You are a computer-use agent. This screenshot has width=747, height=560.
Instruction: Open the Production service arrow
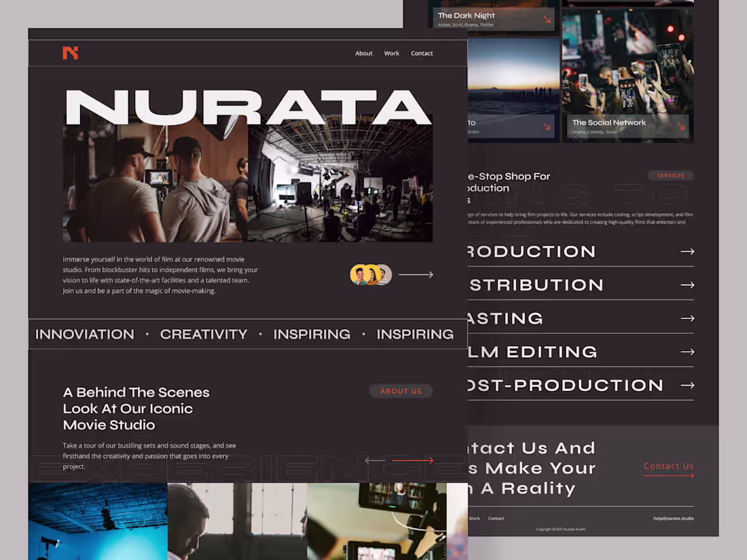coord(687,251)
